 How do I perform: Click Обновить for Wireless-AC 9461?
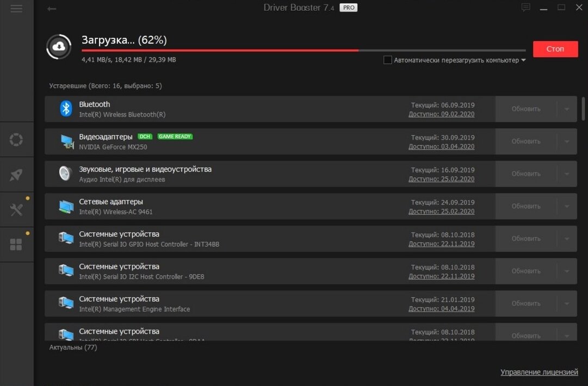tap(526, 206)
